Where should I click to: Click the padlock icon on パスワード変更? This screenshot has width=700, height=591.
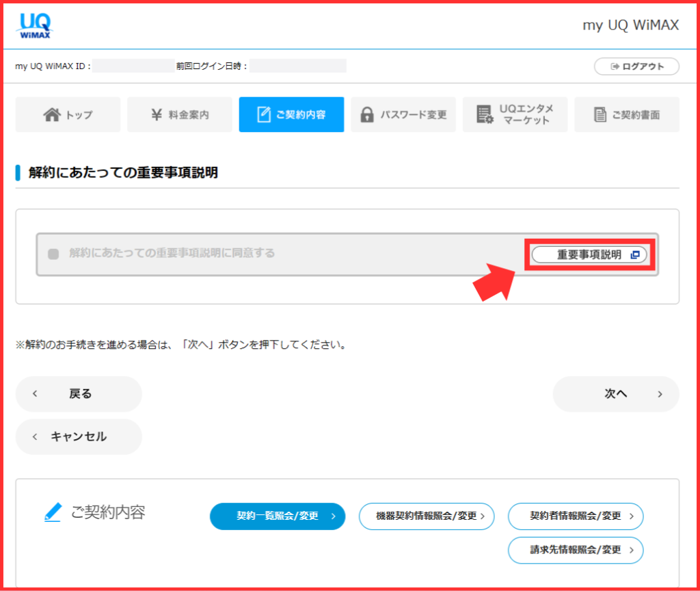click(367, 115)
